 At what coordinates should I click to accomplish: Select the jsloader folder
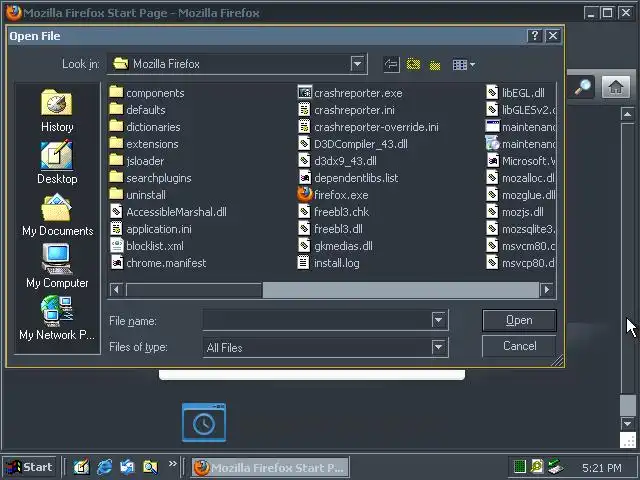pyautogui.click(x=137, y=161)
